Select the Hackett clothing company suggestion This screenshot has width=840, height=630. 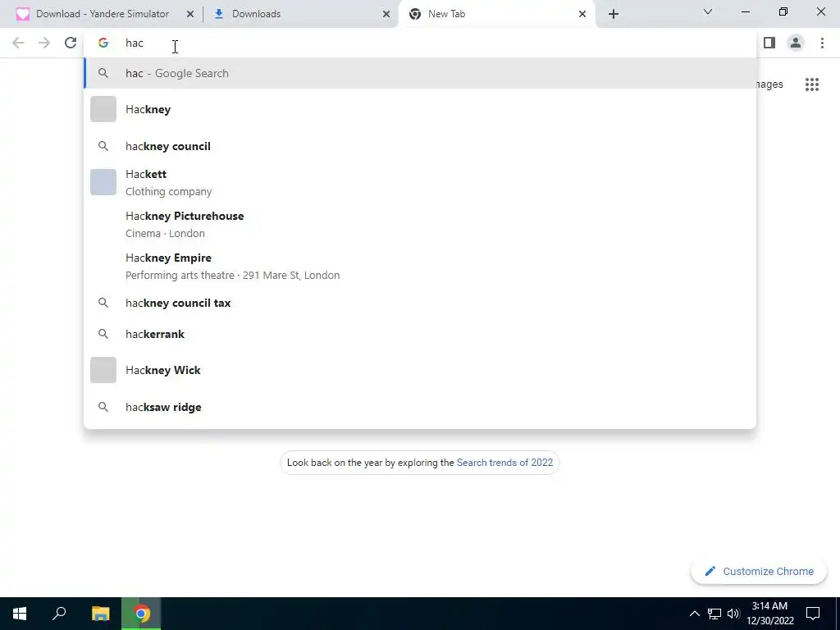(420, 183)
